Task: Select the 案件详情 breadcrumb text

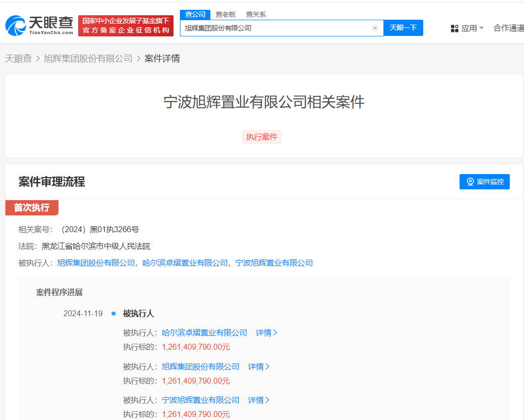Action: pyautogui.click(x=162, y=59)
